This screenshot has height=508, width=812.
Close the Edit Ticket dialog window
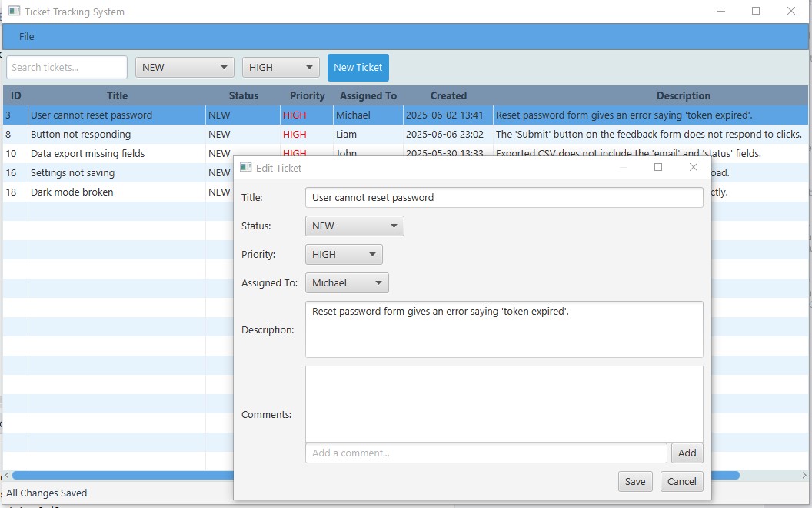point(694,167)
